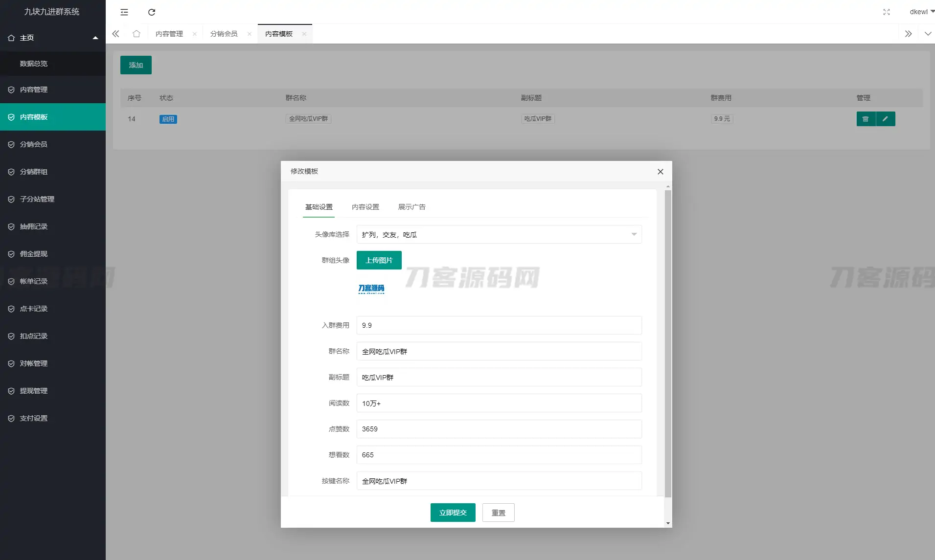The image size is (935, 560).
Task: Open the dkewl user dropdown menu
Action: 919,11
